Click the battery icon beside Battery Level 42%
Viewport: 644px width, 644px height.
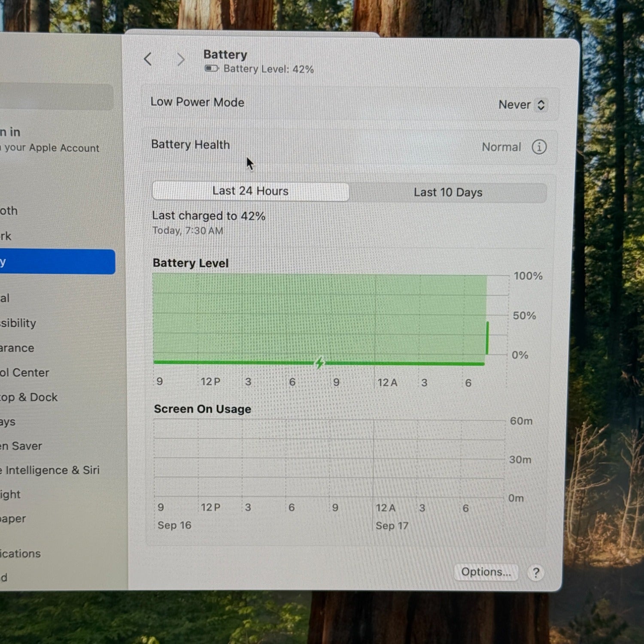pyautogui.click(x=211, y=69)
